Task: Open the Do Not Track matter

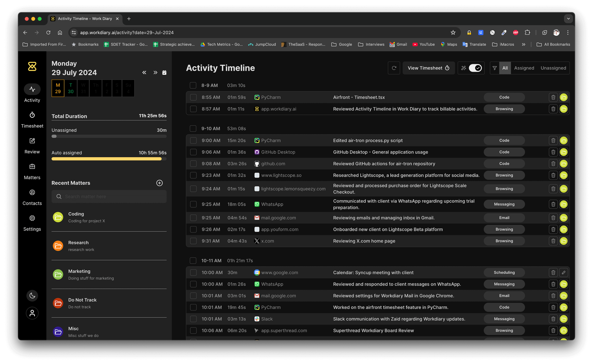Action: (x=109, y=303)
